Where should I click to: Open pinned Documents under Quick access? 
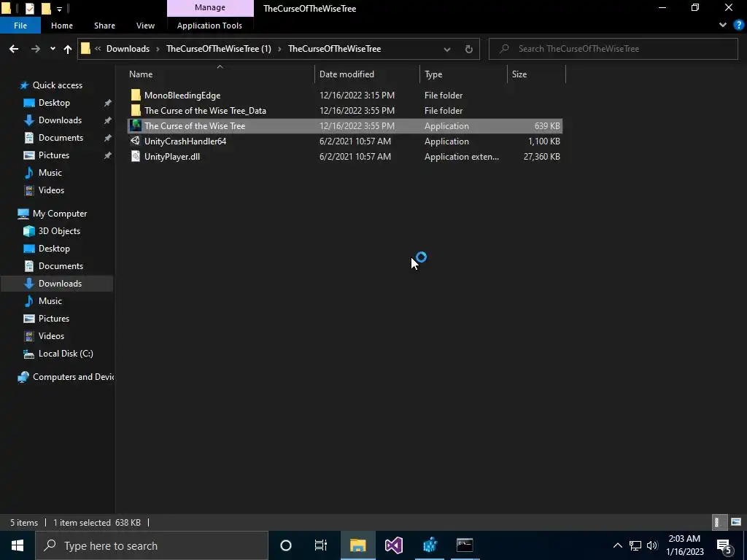pyautogui.click(x=61, y=138)
